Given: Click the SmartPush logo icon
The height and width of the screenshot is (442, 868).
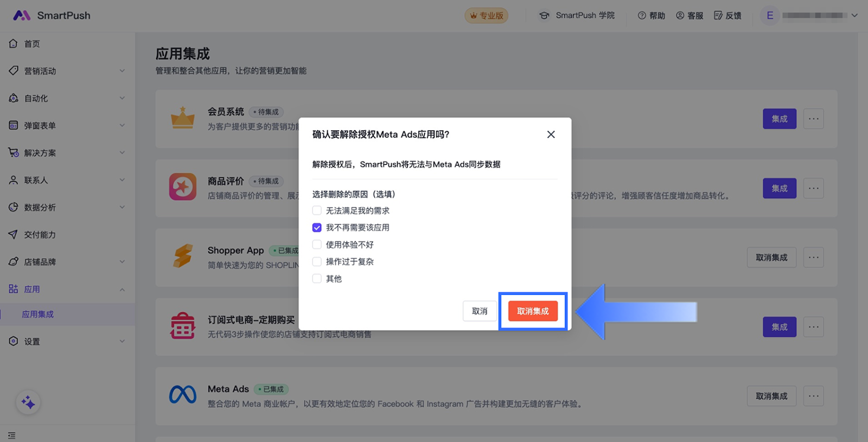Looking at the screenshot, I should pos(22,15).
